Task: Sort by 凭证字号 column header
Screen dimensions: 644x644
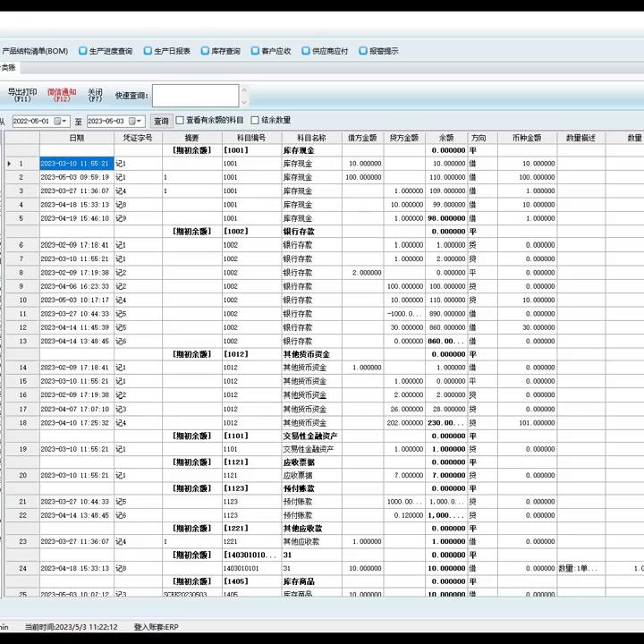Action: click(138, 138)
